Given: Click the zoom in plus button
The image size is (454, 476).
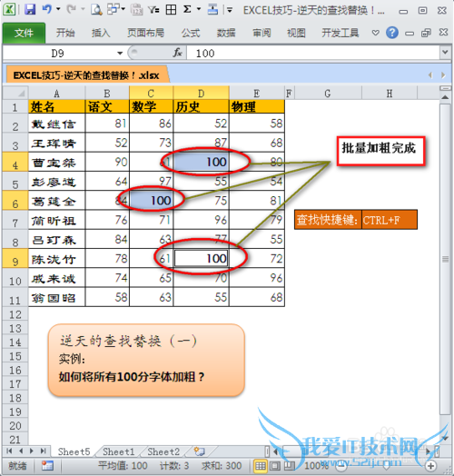Looking at the screenshot, I should tap(430, 466).
